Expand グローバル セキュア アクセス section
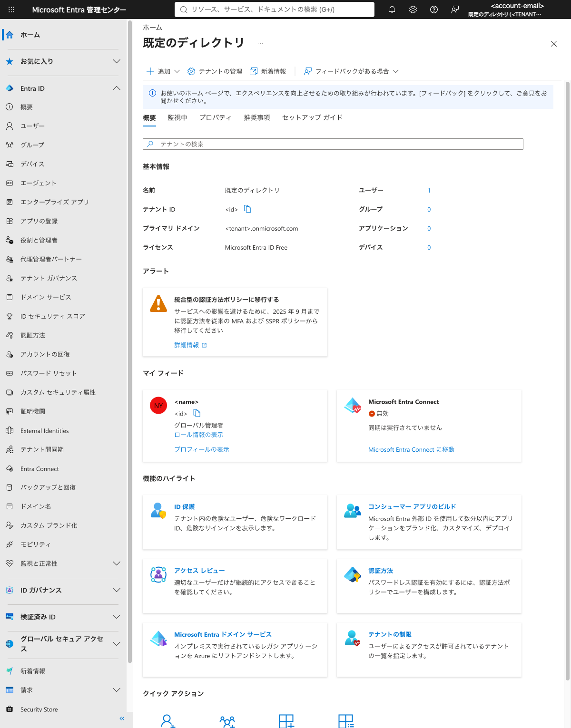This screenshot has width=571, height=728. click(117, 644)
